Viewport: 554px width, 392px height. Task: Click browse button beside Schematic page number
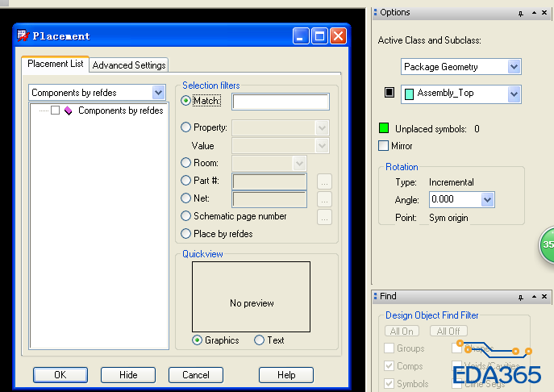point(324,217)
